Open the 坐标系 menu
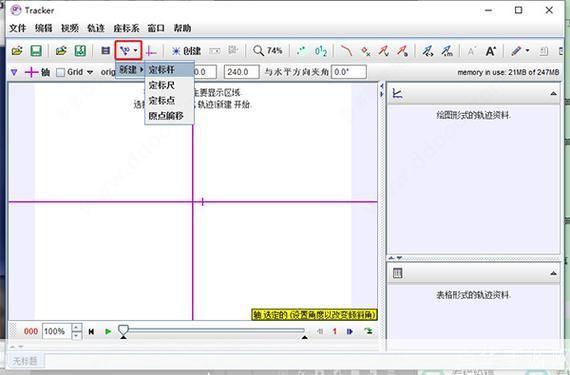Image resolution: width=570 pixels, height=375 pixels. tap(127, 28)
